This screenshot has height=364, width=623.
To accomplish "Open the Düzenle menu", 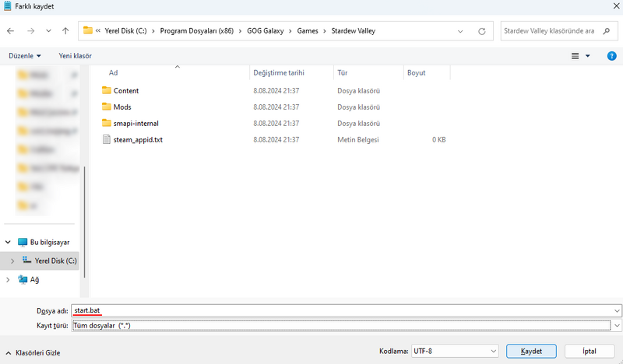I will [25, 56].
